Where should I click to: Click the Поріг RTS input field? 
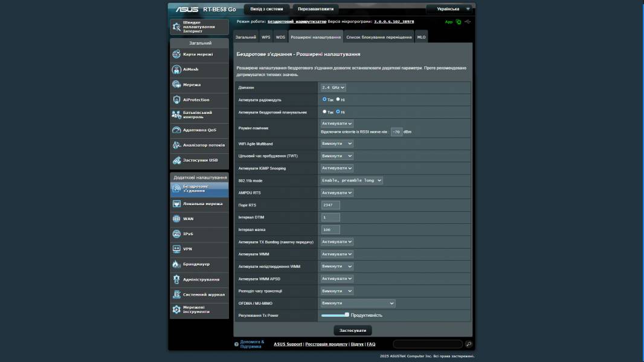[330, 205]
